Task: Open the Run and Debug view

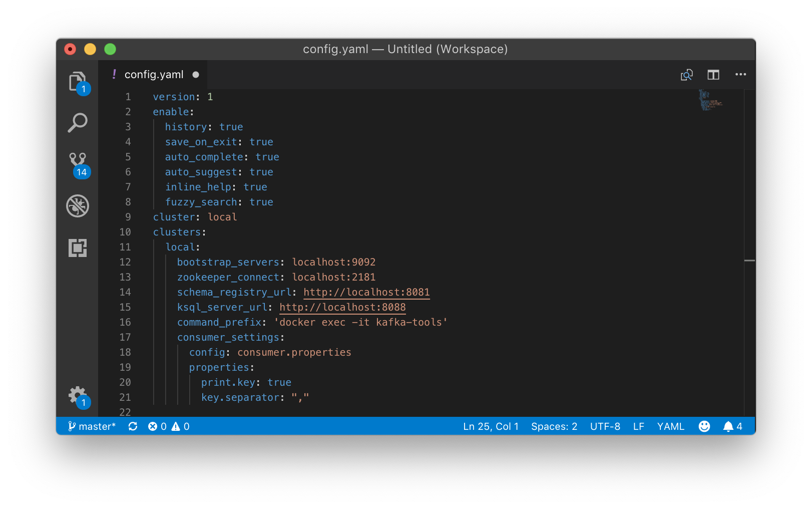Action: coord(78,206)
